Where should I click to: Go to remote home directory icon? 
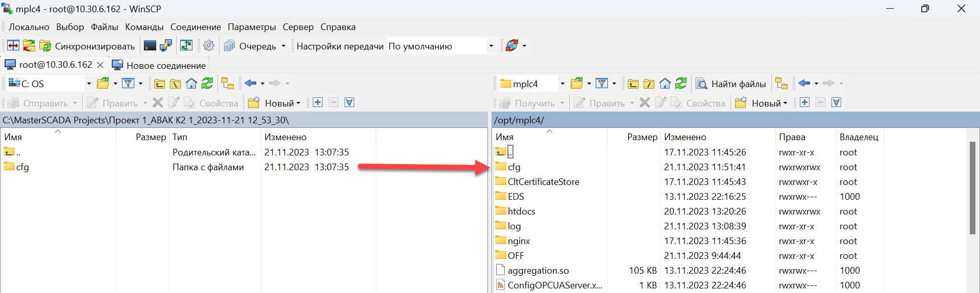(665, 84)
